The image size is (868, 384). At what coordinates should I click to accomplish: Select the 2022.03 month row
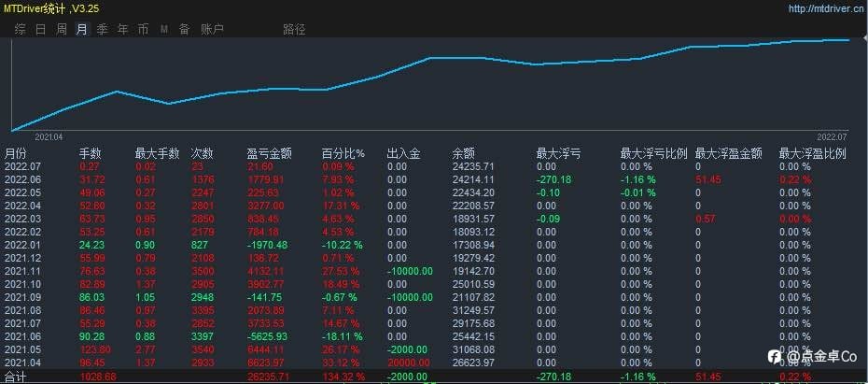click(434, 219)
